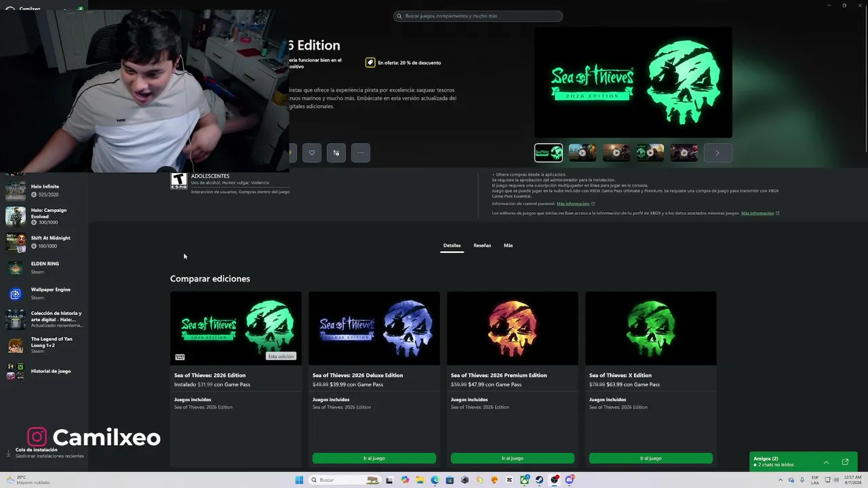Click the En oferta discount tag icon
The width and height of the screenshot is (868, 488).
click(370, 62)
